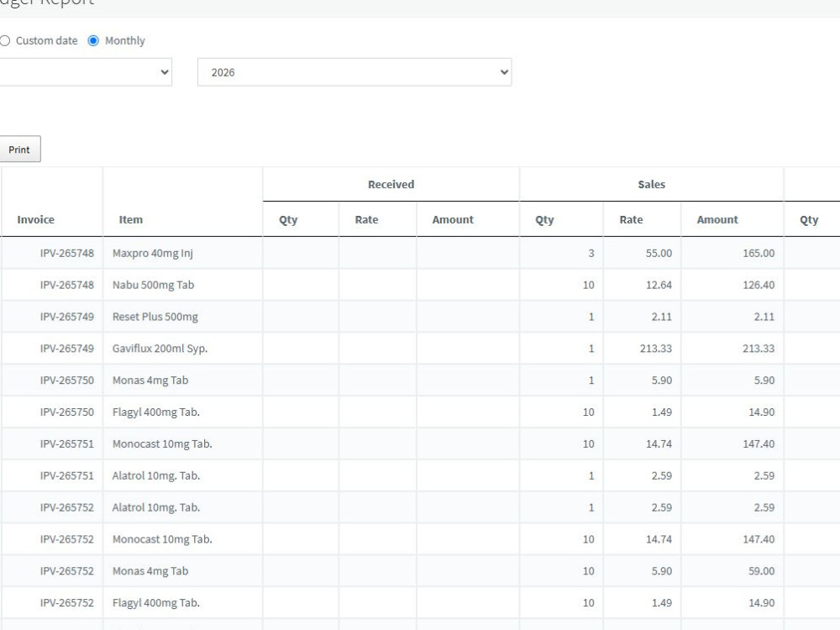840x630 pixels.
Task: Click the Sales group header
Action: 652,184
